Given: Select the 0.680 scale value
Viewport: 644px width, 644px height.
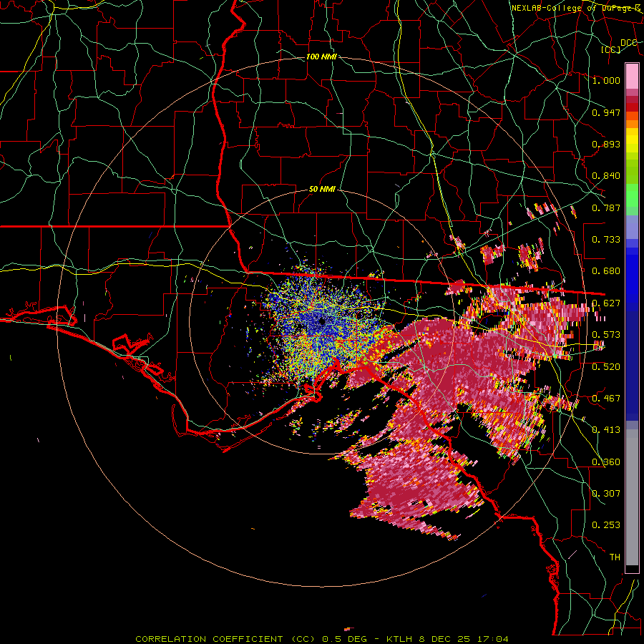Looking at the screenshot, I should [x=606, y=271].
